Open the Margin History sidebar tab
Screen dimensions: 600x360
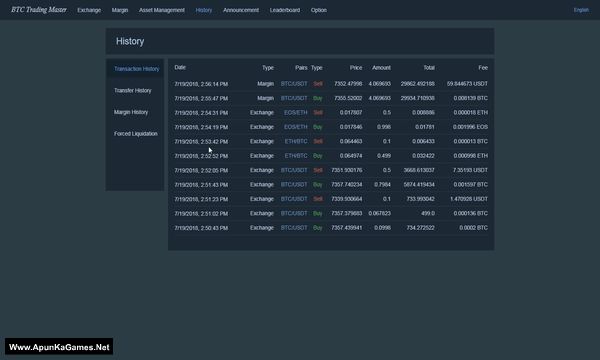pyautogui.click(x=130, y=112)
